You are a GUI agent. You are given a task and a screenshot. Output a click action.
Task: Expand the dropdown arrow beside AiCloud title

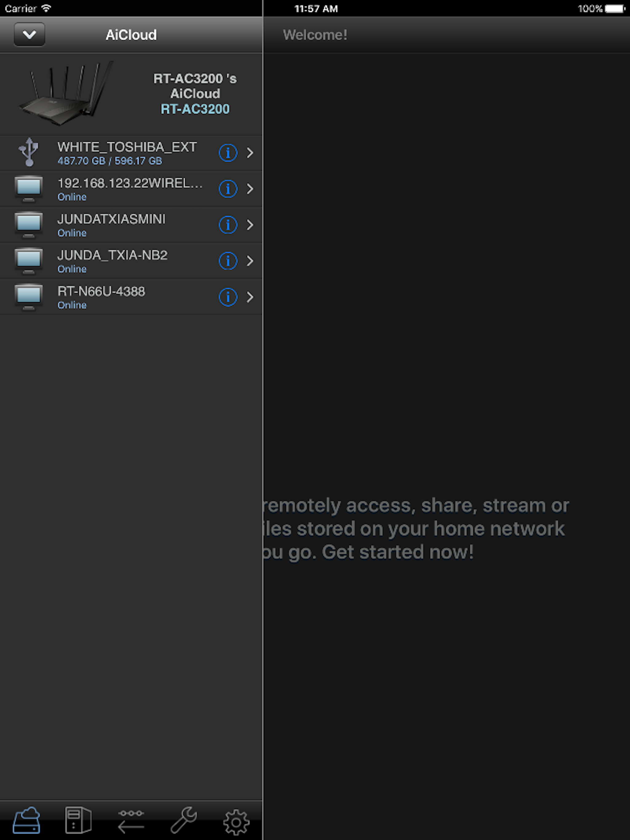pos(29,34)
